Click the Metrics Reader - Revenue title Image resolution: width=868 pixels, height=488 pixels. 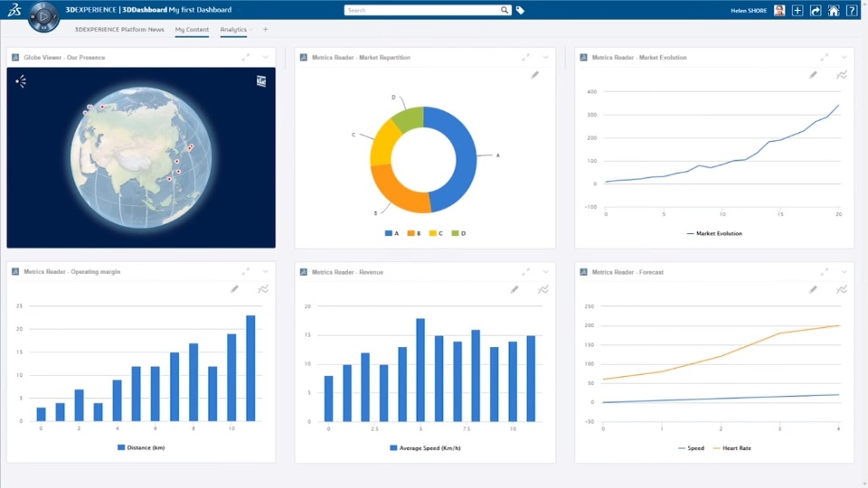(347, 272)
